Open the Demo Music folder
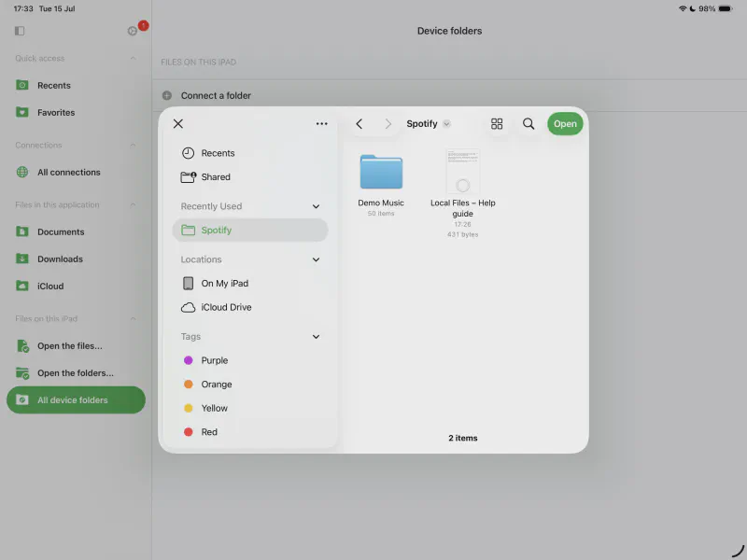Viewport: 747px width, 560px height. [381, 173]
